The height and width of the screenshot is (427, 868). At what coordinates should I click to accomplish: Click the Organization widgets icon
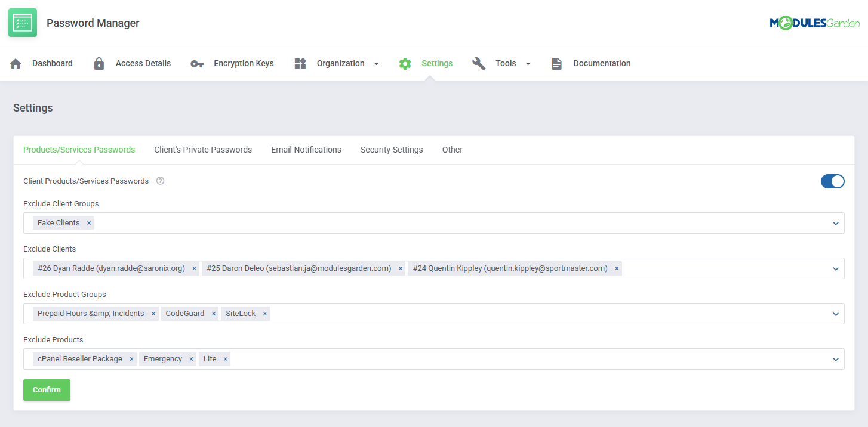tap(300, 64)
